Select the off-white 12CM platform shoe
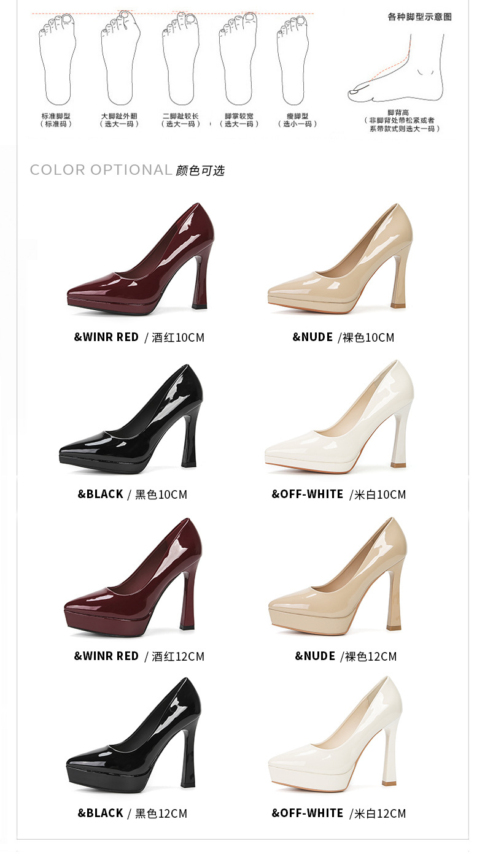 click(x=336, y=734)
